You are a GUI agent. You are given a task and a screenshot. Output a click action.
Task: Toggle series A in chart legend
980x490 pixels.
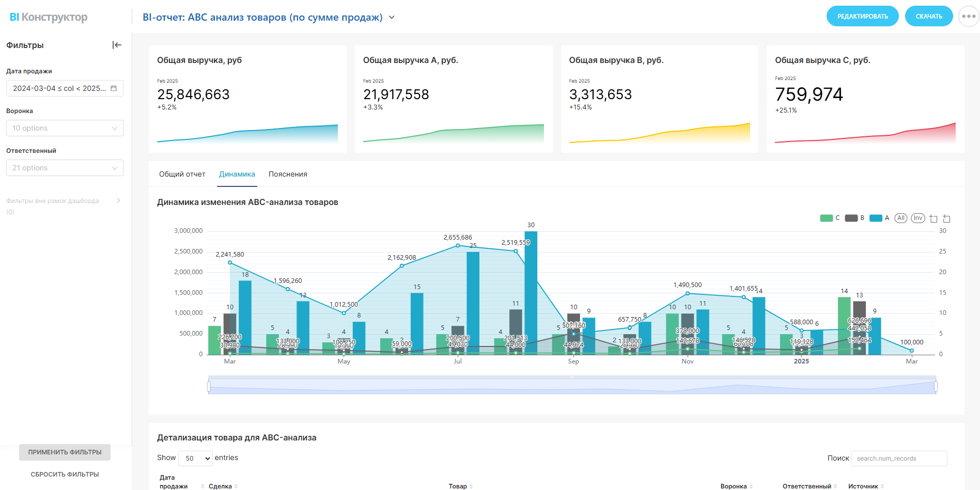(x=879, y=218)
